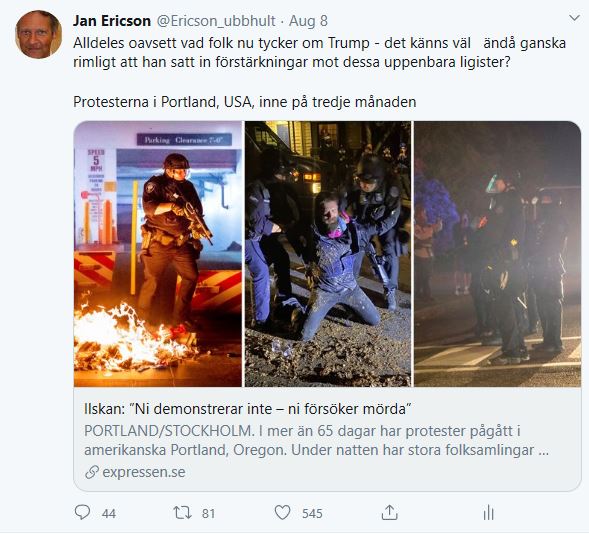Image resolution: width=589 pixels, height=534 pixels.
Task: Open the expressen.se source link
Action: pos(144,472)
